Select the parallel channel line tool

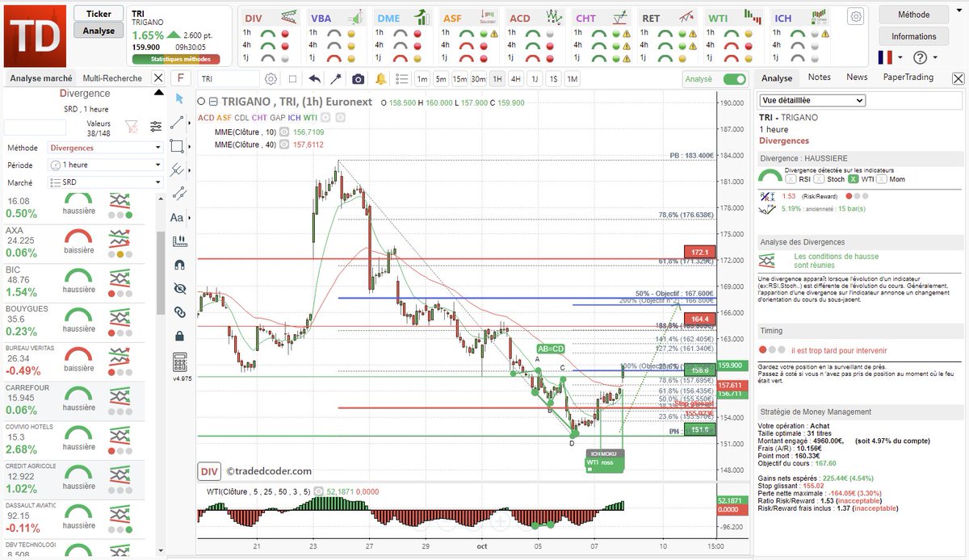tap(179, 194)
